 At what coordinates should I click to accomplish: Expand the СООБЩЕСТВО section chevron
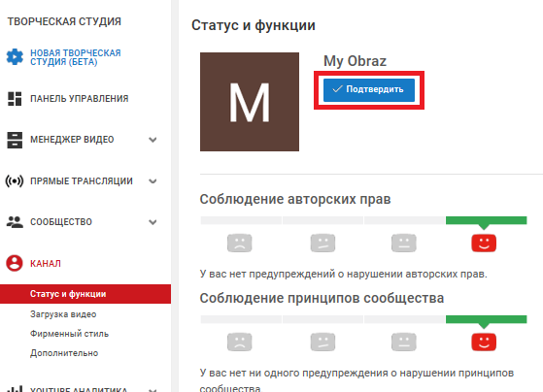tap(153, 222)
